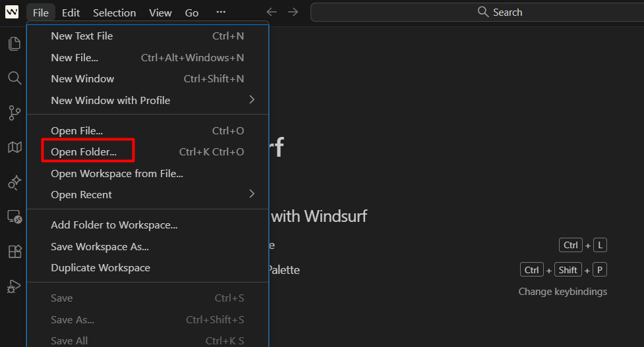Click the sparkle icon in the activity bar

14,182
